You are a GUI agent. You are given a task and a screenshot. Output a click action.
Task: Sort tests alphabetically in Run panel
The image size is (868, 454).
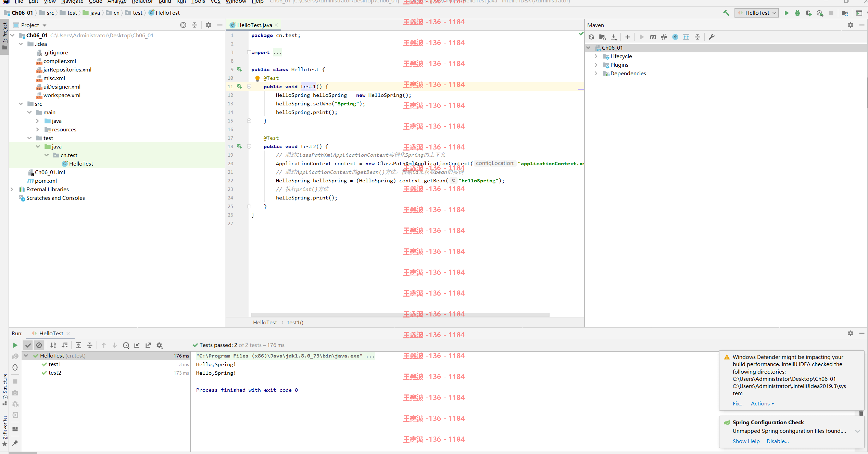[x=53, y=345]
